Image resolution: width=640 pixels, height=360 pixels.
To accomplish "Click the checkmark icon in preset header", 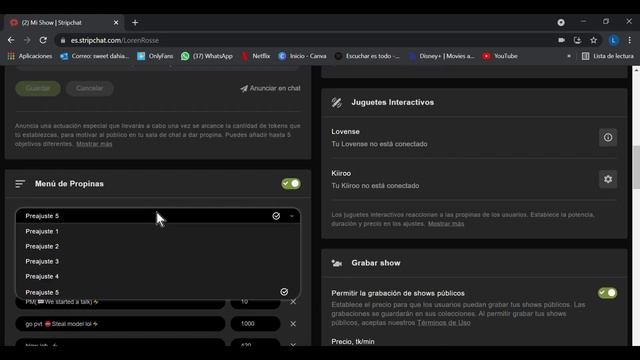I will [276, 216].
